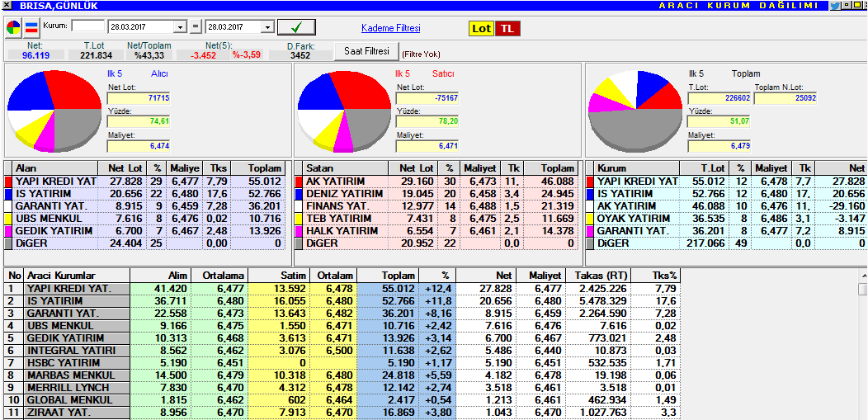Image resolution: width=868 pixels, height=420 pixels.
Task: Click the yellow swatch beside UBS MENKUL in the Alan table
Action: point(9,218)
